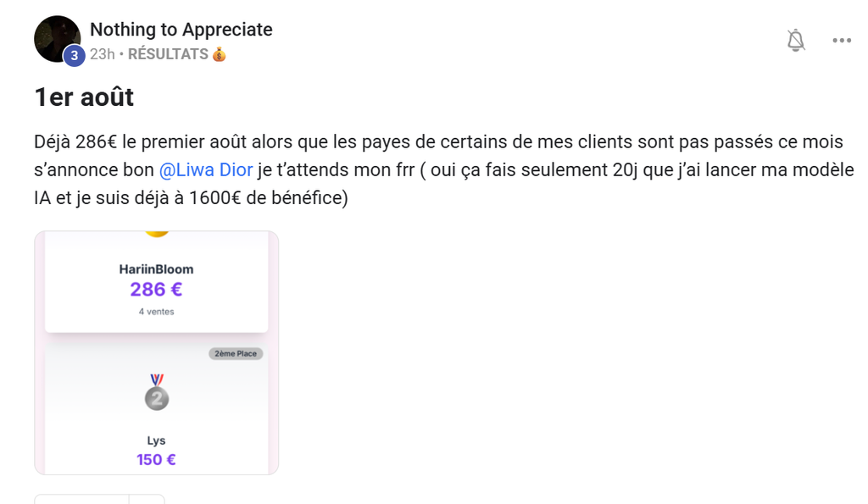Open the @Liwa Dior mention
Viewport: 868px width, 504px height.
click(x=206, y=170)
